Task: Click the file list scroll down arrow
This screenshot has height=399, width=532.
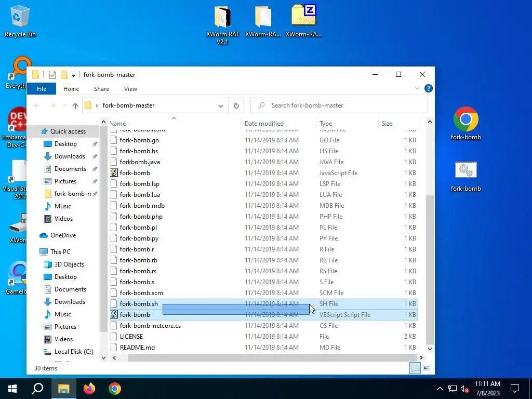Action: tap(430, 349)
